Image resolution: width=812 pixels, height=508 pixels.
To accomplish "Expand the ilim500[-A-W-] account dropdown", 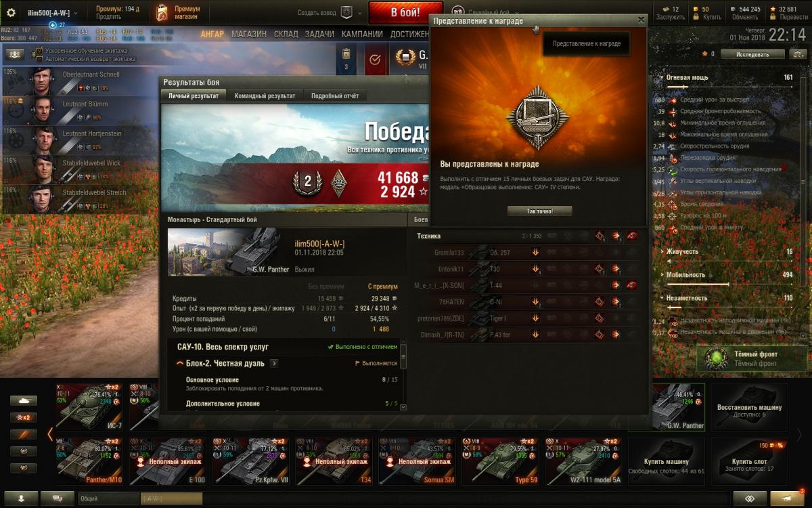I will click(53, 13).
